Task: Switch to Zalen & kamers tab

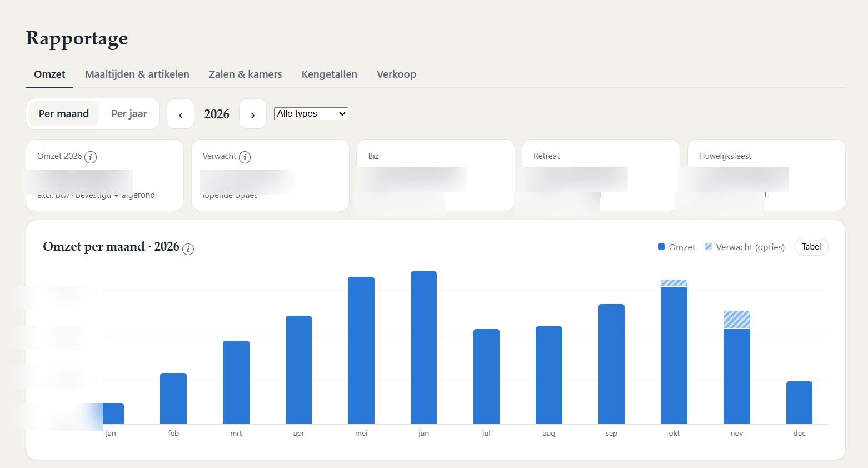Action: click(246, 74)
